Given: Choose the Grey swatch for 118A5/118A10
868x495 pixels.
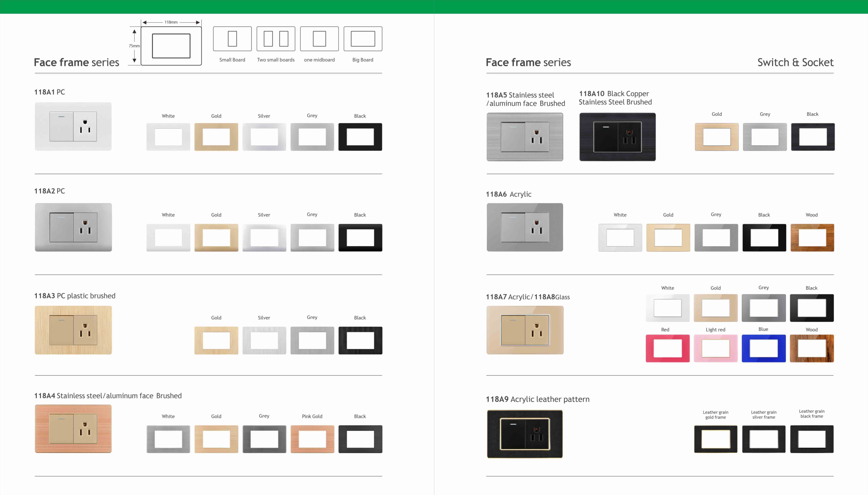Looking at the screenshot, I should pos(765,137).
